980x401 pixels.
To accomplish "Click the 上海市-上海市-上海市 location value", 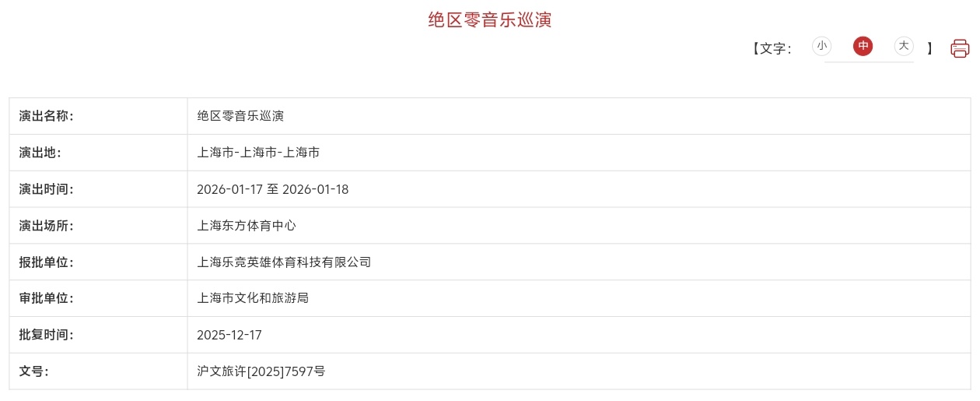I will point(258,153).
